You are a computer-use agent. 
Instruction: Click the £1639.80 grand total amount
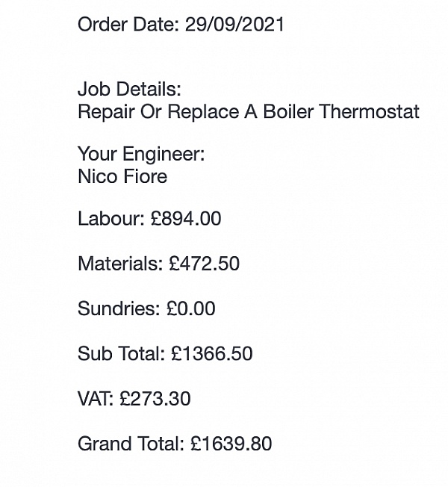[x=231, y=444]
